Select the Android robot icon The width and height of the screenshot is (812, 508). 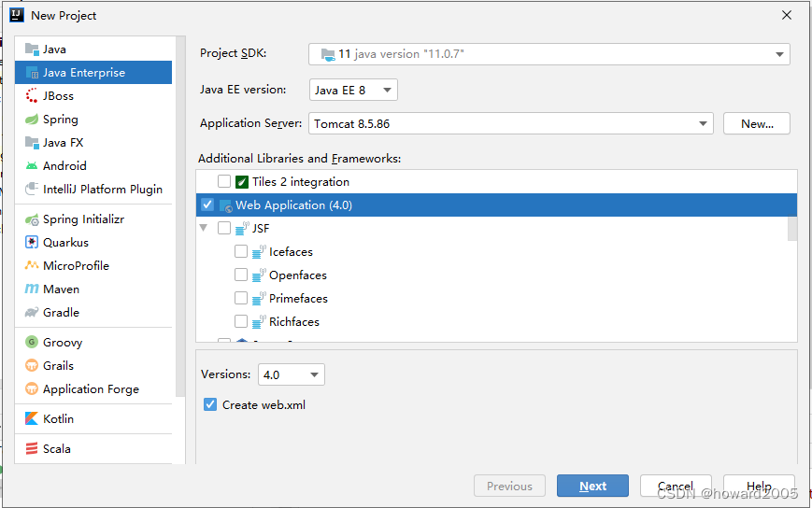[32, 165]
